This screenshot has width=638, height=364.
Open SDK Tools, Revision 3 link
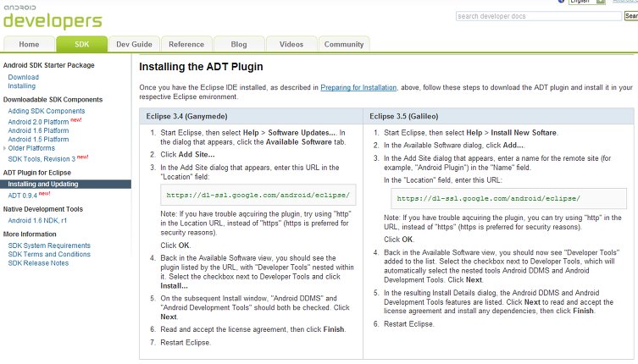point(42,159)
